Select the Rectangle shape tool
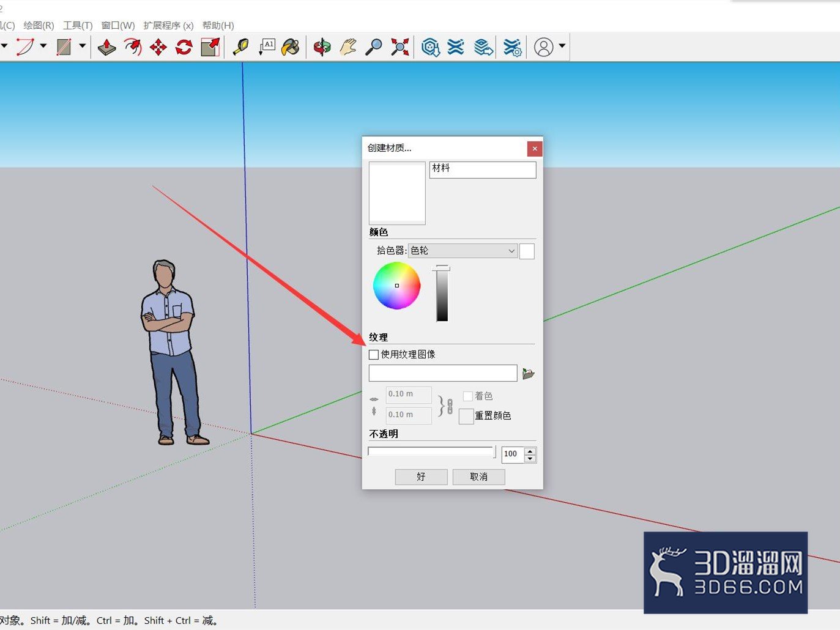840x630 pixels. (64, 47)
